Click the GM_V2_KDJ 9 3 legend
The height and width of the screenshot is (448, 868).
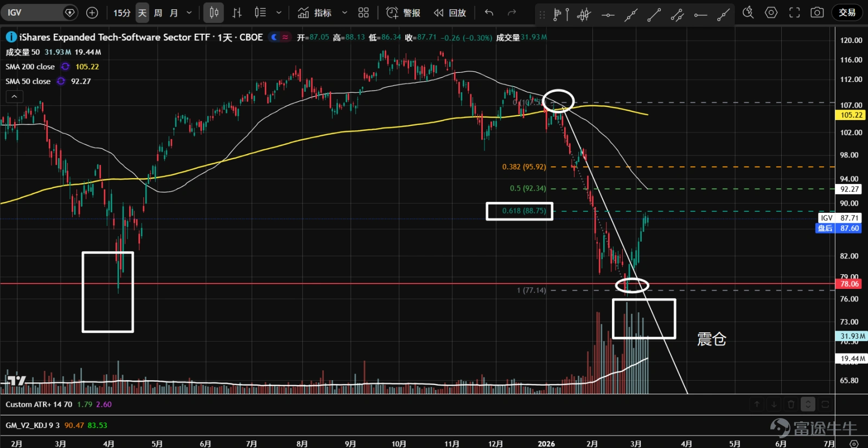pyautogui.click(x=33, y=425)
